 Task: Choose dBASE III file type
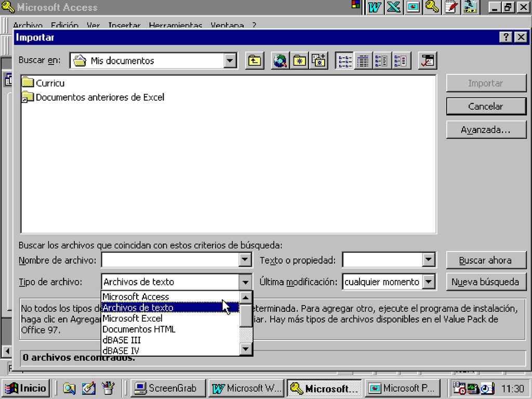click(x=170, y=340)
